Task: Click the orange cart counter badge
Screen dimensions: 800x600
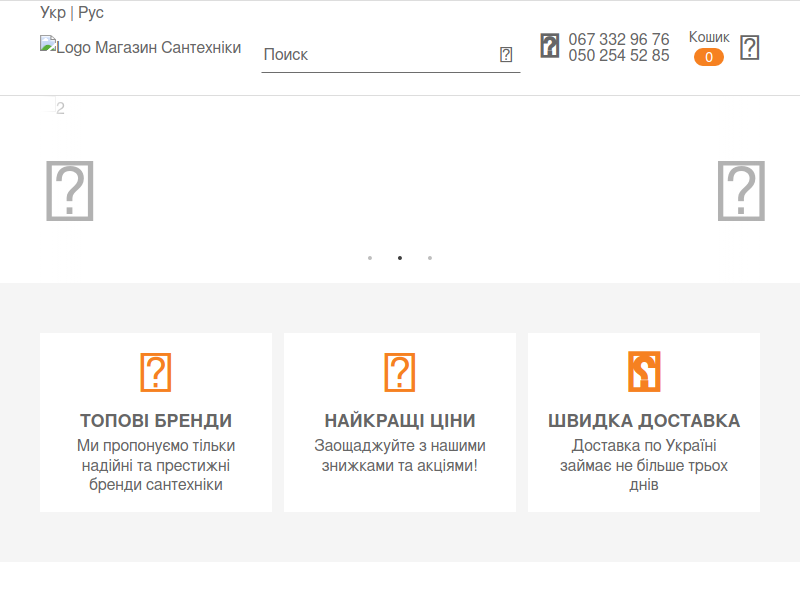Action: [x=709, y=57]
